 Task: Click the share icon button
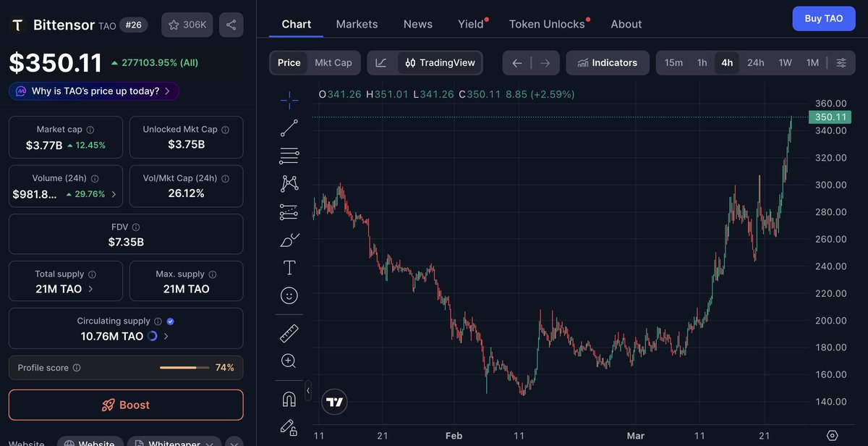coord(231,25)
